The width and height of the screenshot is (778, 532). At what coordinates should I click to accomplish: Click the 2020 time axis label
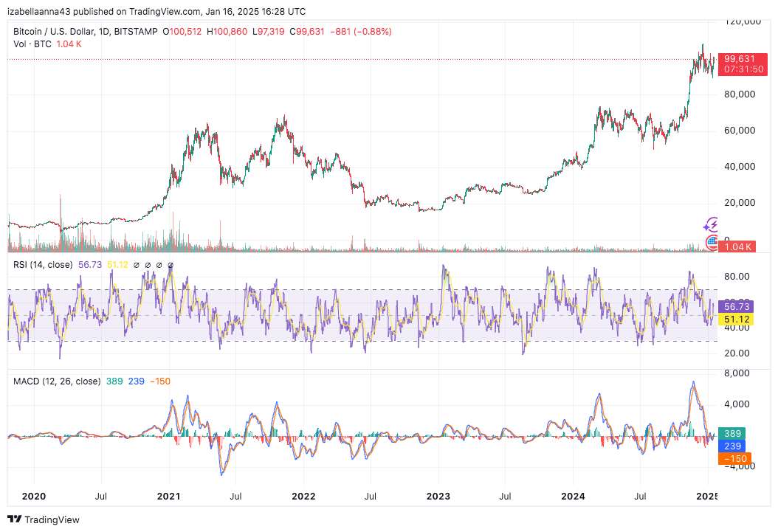[34, 497]
